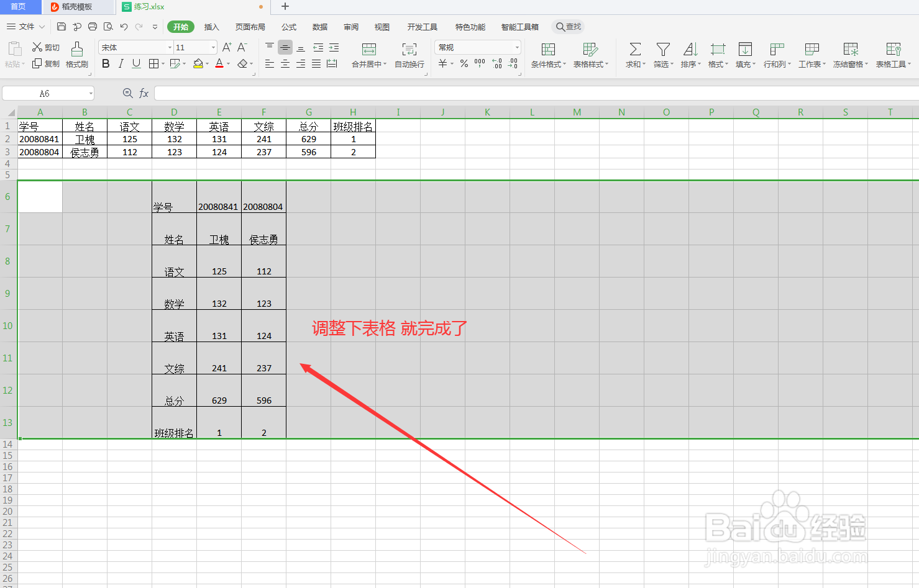Click the 表格工具 button
The image size is (919, 588).
click(894, 55)
